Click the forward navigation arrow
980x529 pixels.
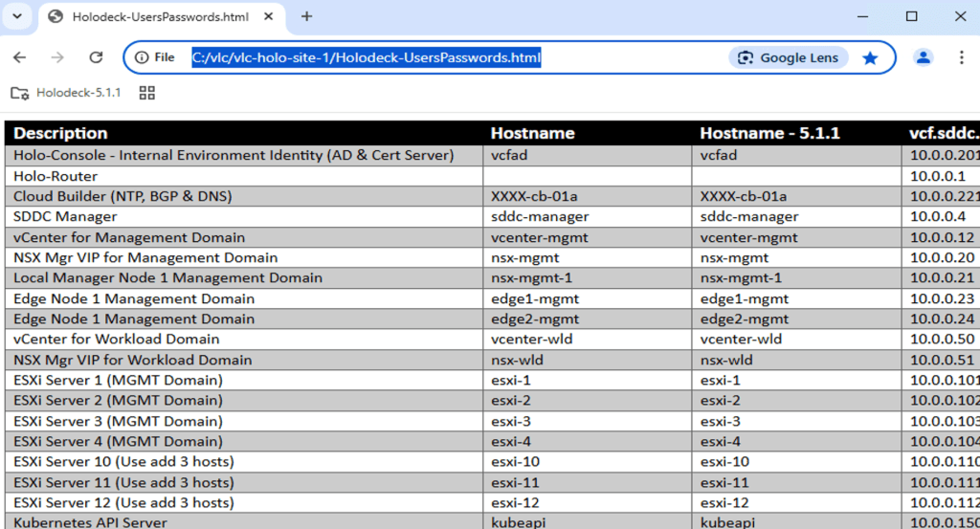57,57
